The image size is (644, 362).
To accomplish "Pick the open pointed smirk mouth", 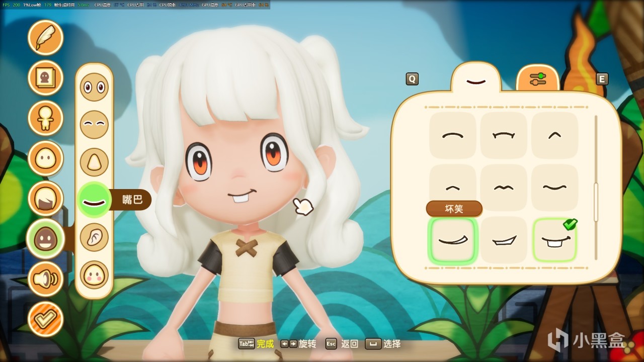I will (504, 240).
